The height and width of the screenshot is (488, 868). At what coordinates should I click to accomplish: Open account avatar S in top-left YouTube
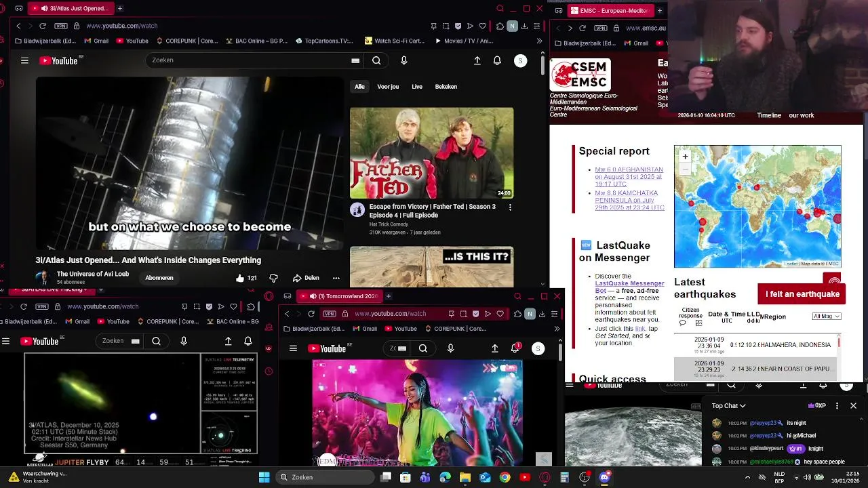520,60
